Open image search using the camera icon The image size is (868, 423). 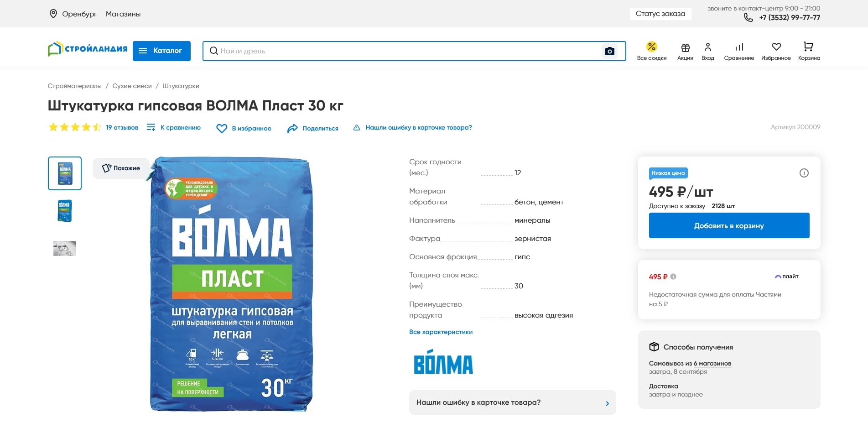[609, 51]
